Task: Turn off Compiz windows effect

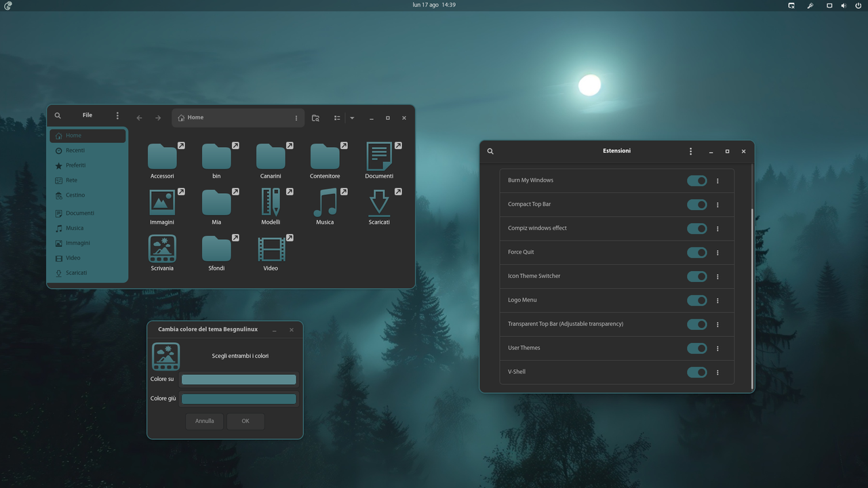Action: 697,228
